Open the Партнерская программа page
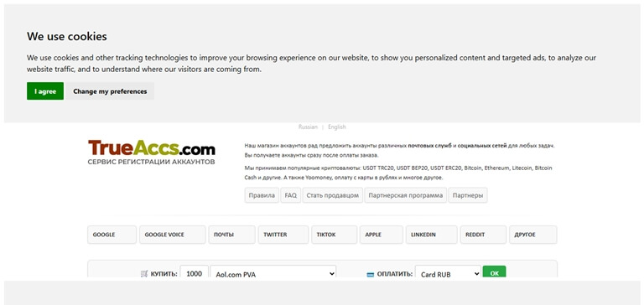This screenshot has height=305, width=644. click(406, 195)
